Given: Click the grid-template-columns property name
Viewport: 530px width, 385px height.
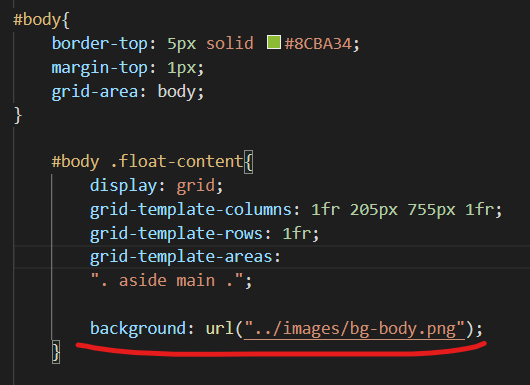Looking at the screenshot, I should click(x=191, y=210).
